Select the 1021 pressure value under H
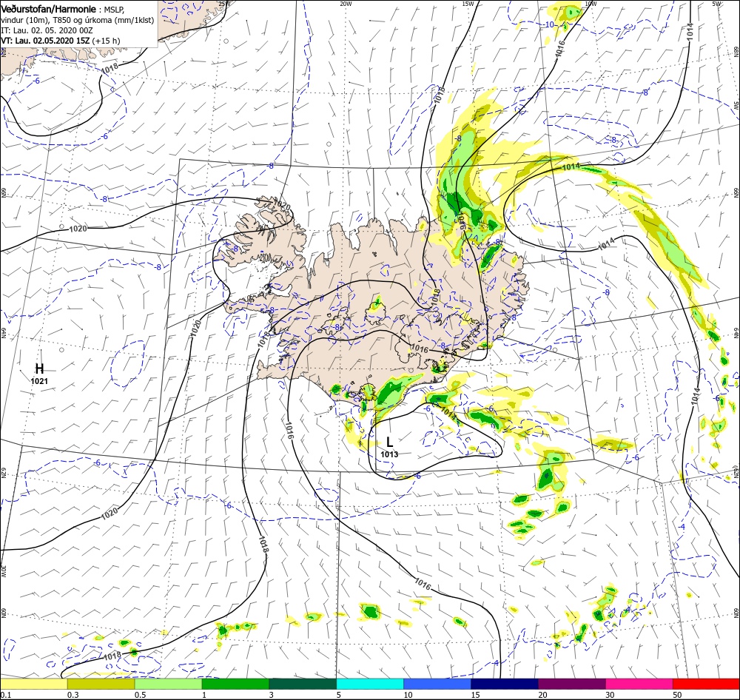The width and height of the screenshot is (740, 700). click(x=40, y=381)
